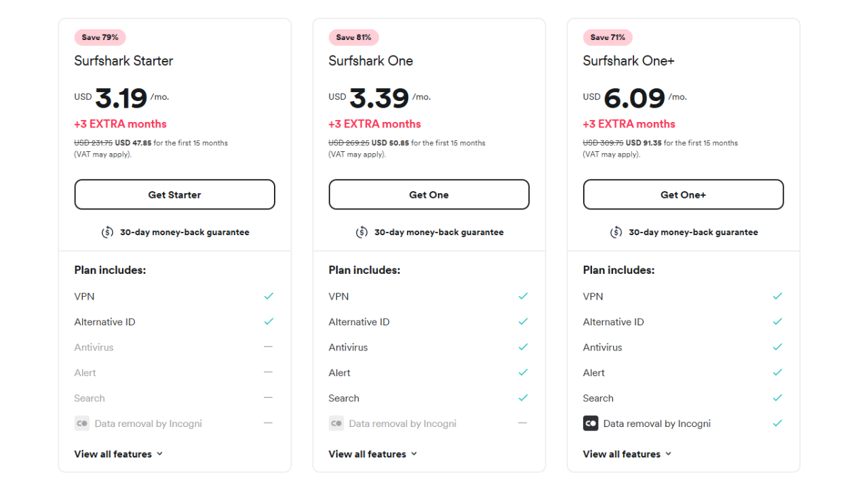Click money-back guarantee icon under Get One+
This screenshot has width=868, height=488.
tap(616, 232)
